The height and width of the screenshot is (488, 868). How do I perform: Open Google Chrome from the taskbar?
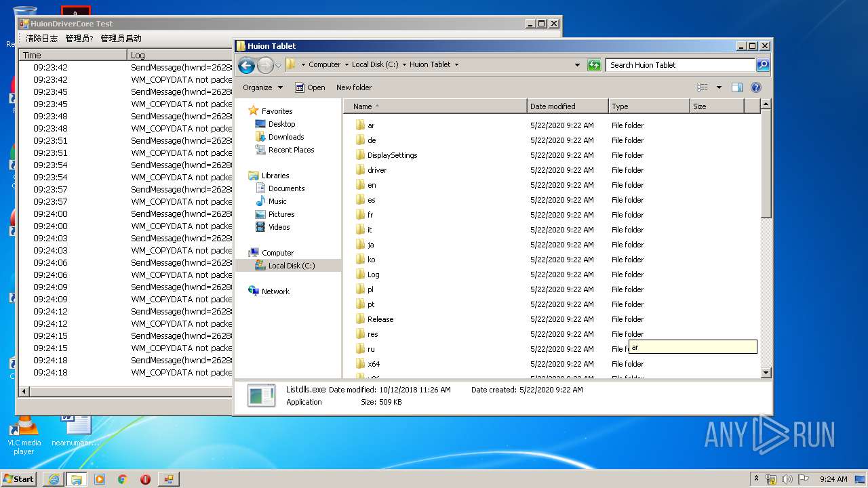click(x=122, y=479)
